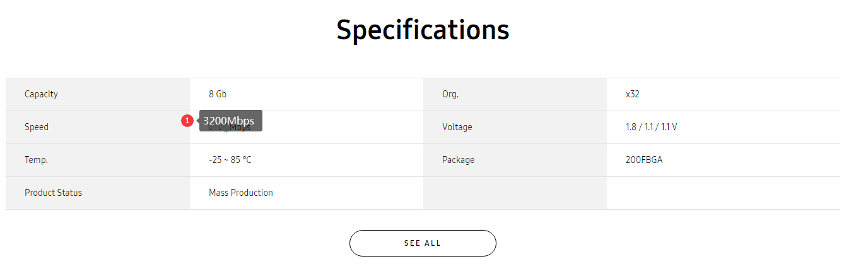Select the Product Status label

(x=54, y=193)
